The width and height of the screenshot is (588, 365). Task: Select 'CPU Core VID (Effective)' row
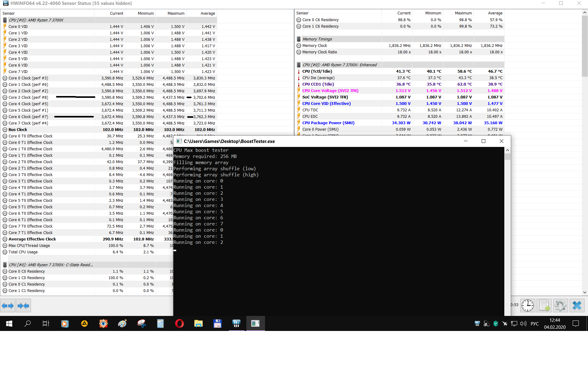(x=399, y=104)
